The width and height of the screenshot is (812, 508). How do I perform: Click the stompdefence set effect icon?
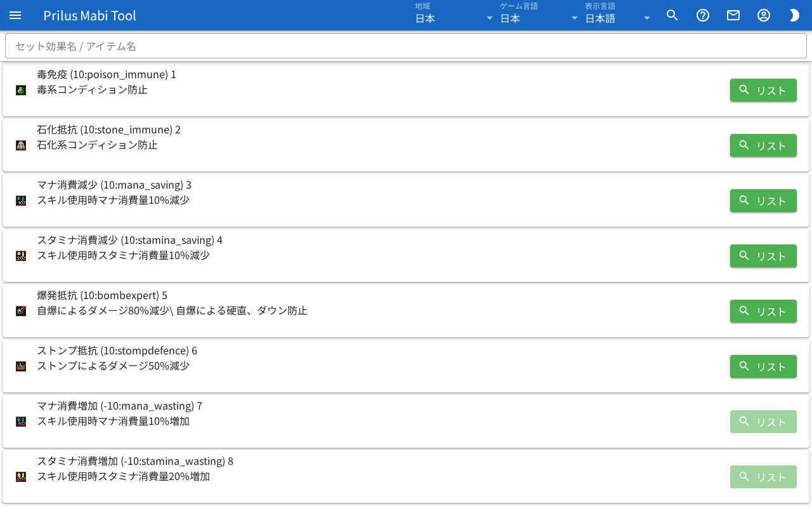[x=21, y=366]
